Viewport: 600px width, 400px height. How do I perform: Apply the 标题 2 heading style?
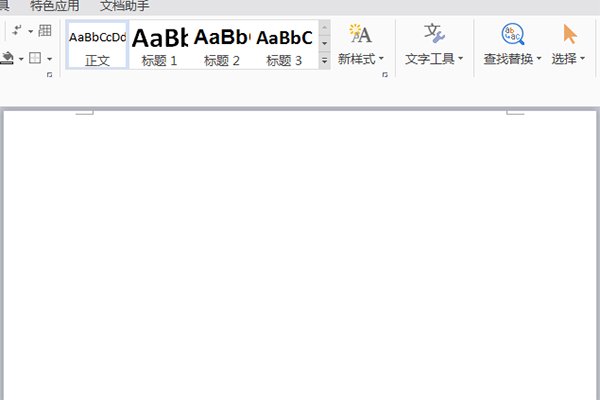pyautogui.click(x=222, y=46)
